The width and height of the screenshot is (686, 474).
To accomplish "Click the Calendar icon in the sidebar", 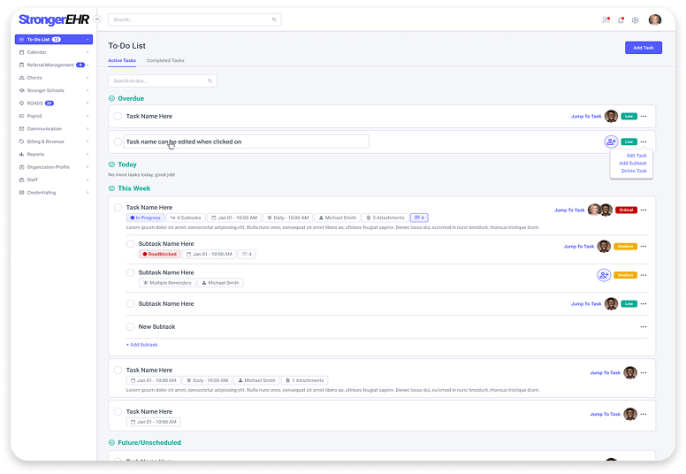I will pos(22,52).
